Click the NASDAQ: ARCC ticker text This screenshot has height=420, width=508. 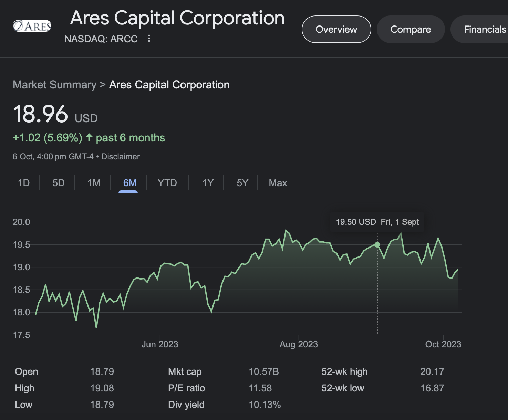[101, 39]
